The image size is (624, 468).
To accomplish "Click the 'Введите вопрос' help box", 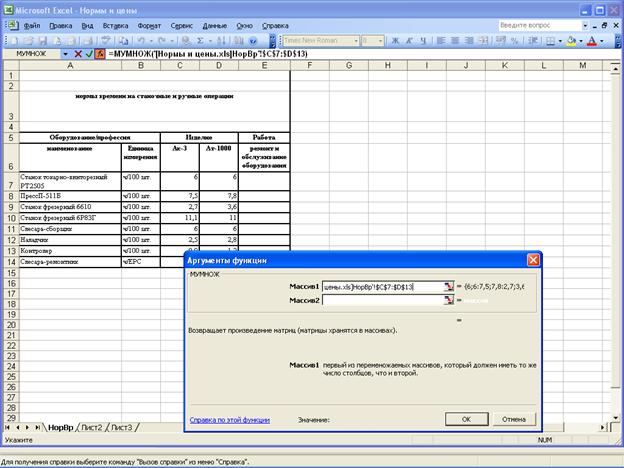I will click(540, 25).
